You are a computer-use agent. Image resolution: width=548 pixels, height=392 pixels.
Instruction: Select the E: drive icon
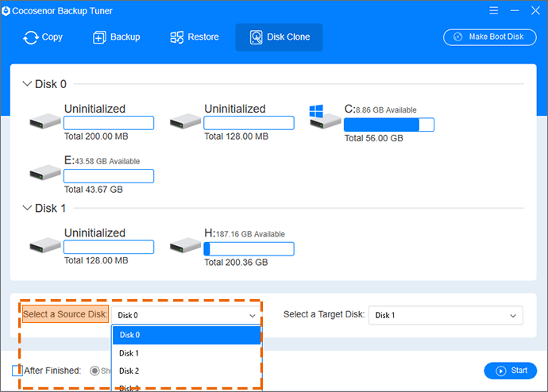click(x=45, y=173)
